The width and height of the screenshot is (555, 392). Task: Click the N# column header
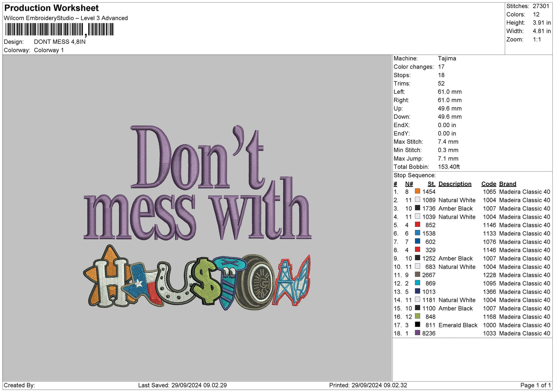pos(409,184)
